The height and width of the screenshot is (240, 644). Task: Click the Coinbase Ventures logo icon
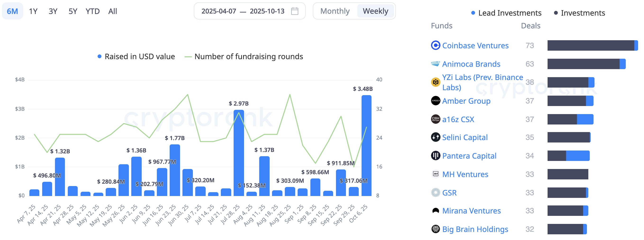coord(435,45)
